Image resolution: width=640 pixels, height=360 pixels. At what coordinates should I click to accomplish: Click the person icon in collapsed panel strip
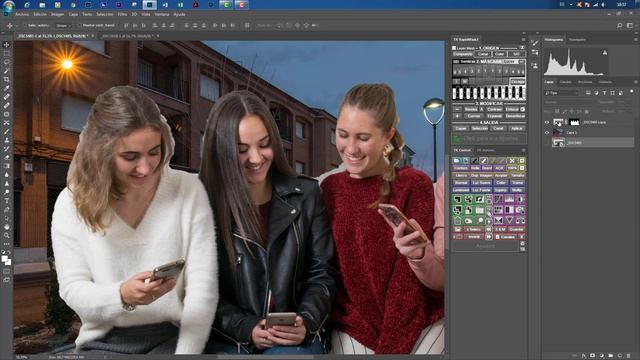click(535, 65)
